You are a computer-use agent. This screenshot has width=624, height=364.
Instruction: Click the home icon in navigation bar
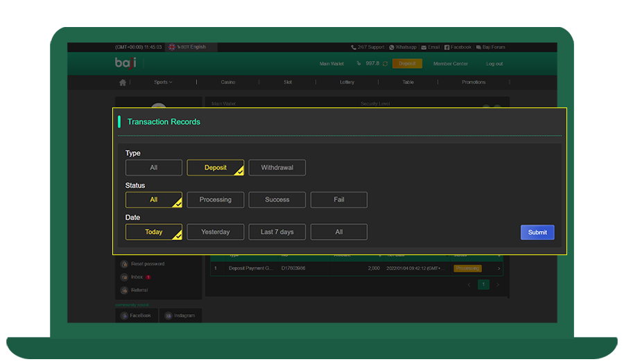[123, 83]
